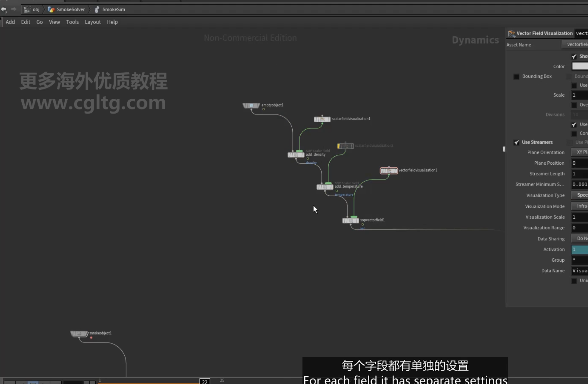Select the add_temperature node
Viewport: 588px width, 384px height.
click(x=325, y=187)
